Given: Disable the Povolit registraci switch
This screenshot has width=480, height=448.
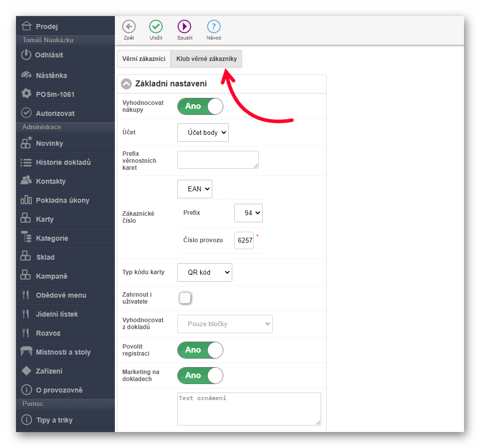Looking at the screenshot, I should [200, 350].
